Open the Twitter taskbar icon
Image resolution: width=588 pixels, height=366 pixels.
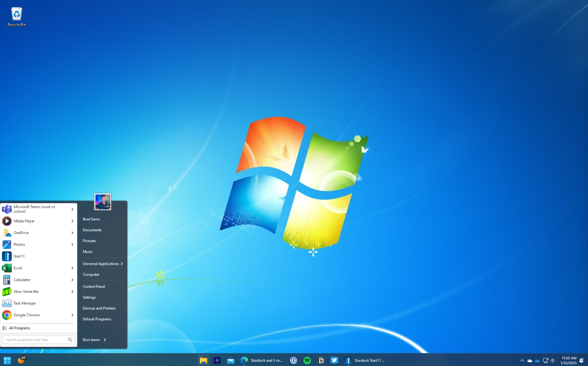[x=334, y=361]
